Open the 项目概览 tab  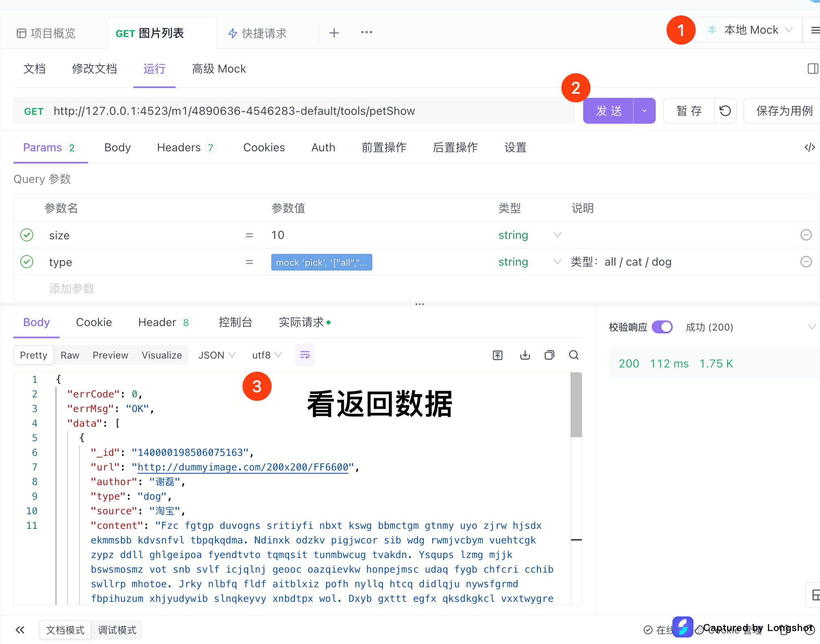click(x=46, y=33)
